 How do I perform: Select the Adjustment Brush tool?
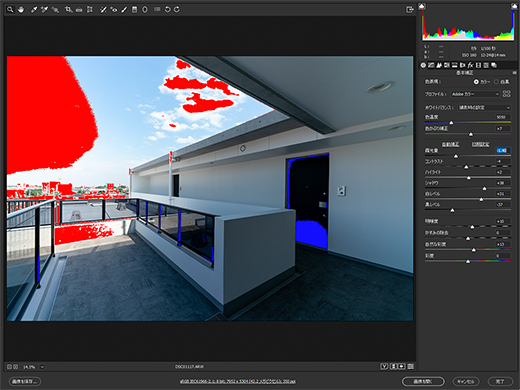pyautogui.click(x=124, y=10)
